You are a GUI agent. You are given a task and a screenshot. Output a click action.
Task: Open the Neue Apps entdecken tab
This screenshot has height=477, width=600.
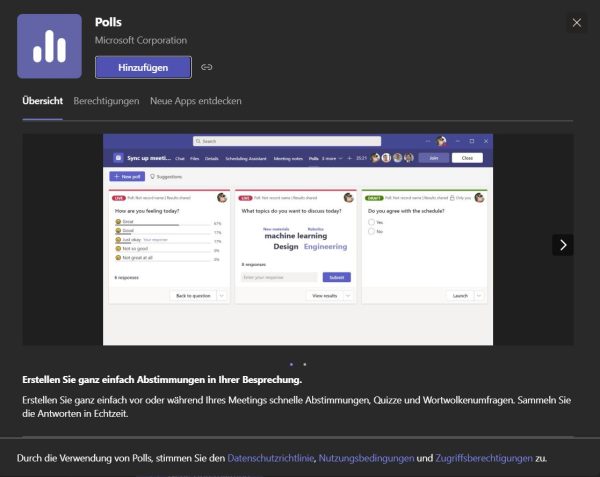tap(196, 101)
